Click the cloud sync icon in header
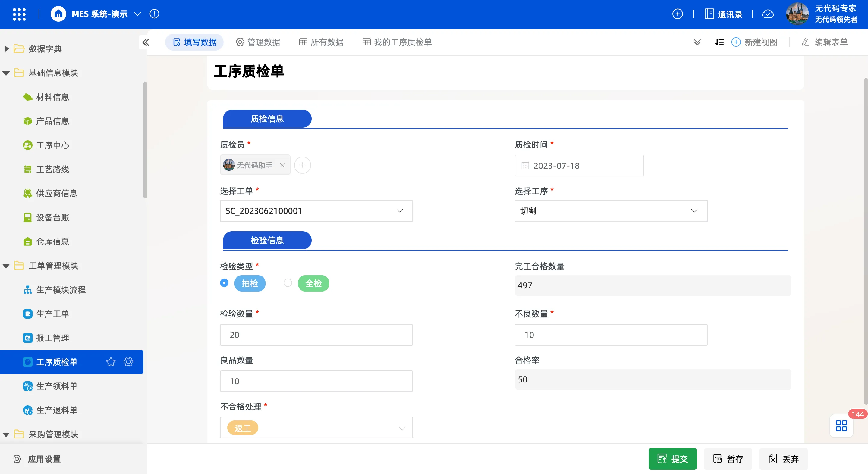This screenshot has height=474, width=868. point(768,14)
